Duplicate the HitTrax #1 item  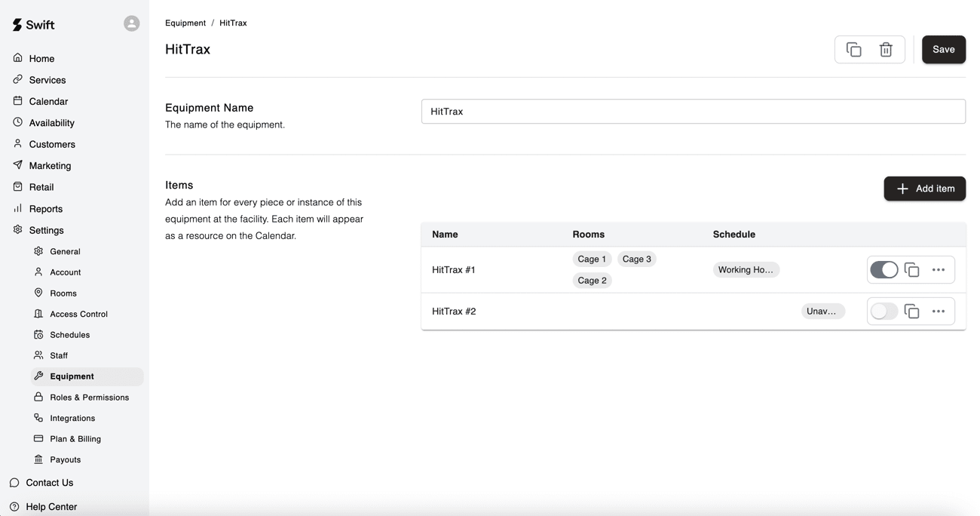(911, 269)
